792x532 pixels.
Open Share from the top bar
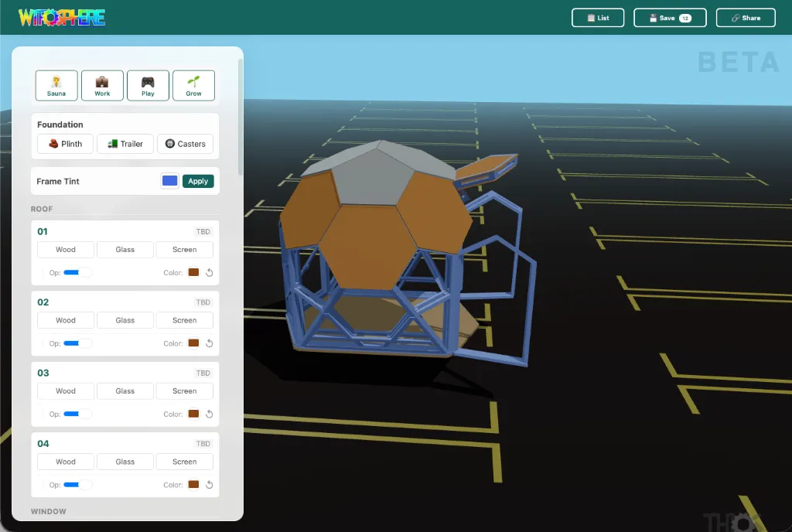(x=745, y=17)
